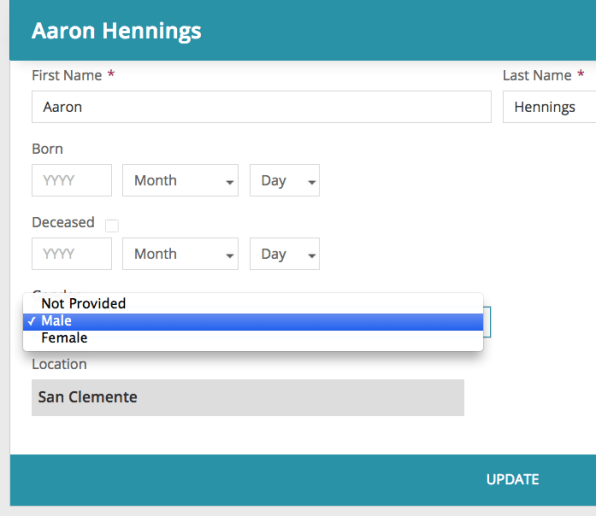This screenshot has height=516, width=596.
Task: Click the First Name field containing Aaron
Action: click(262, 107)
